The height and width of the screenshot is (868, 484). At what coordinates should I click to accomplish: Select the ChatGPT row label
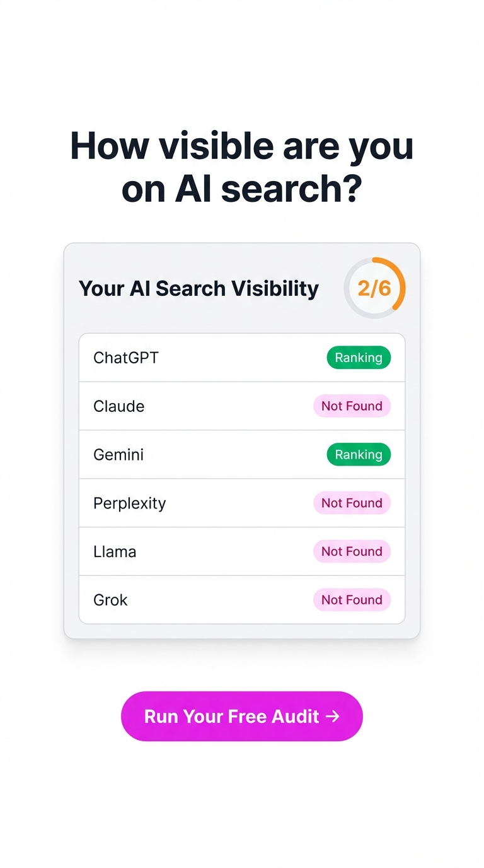(x=126, y=358)
